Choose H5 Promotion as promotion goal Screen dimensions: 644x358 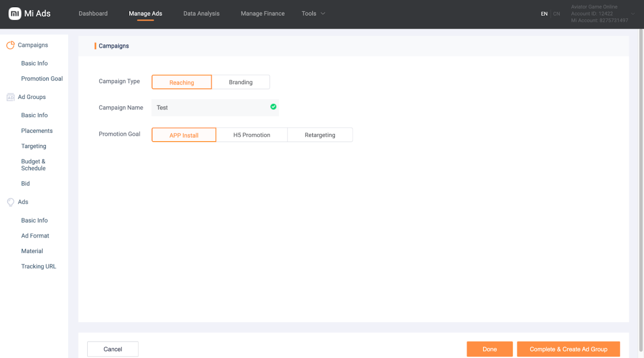coord(252,135)
